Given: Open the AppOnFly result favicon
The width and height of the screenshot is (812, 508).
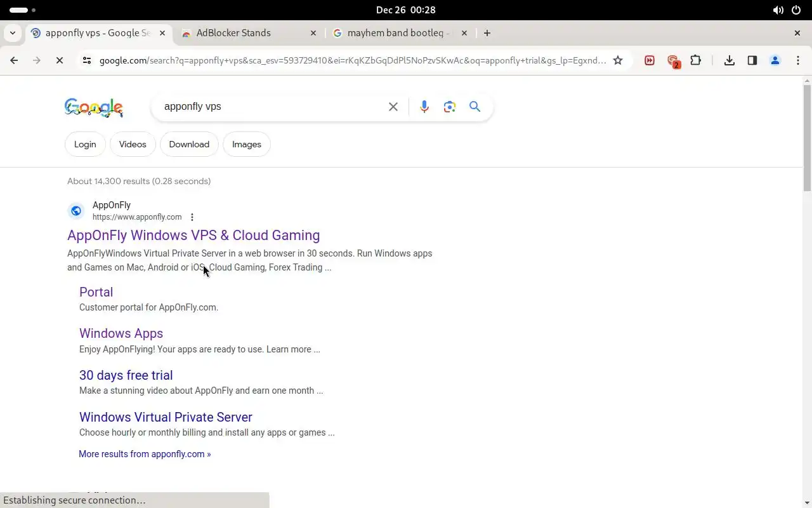Looking at the screenshot, I should tap(76, 211).
